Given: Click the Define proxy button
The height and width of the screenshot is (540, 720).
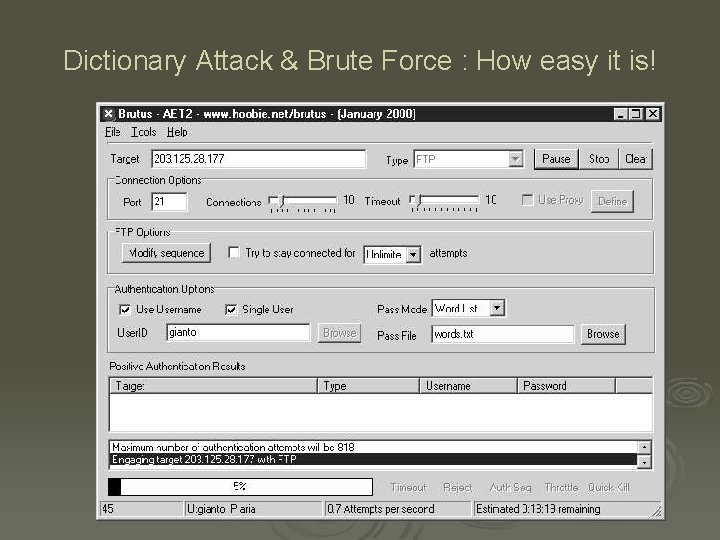Looking at the screenshot, I should point(613,201).
